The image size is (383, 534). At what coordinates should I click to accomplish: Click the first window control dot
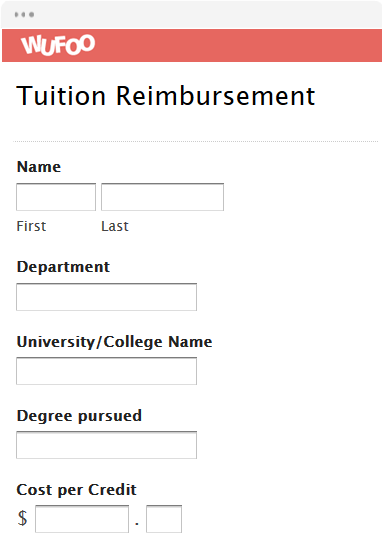tap(17, 15)
